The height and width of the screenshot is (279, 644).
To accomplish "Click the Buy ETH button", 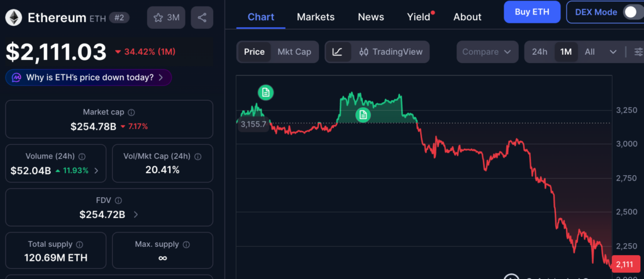I will tap(531, 12).
